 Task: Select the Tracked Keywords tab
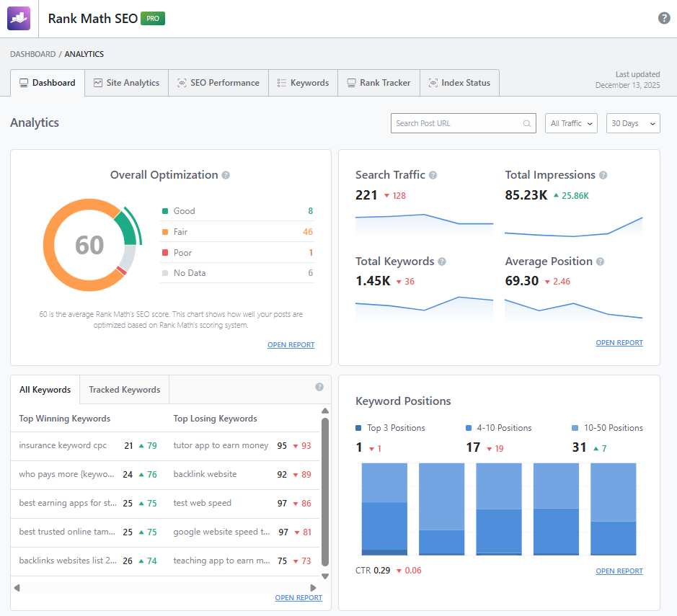coord(124,390)
